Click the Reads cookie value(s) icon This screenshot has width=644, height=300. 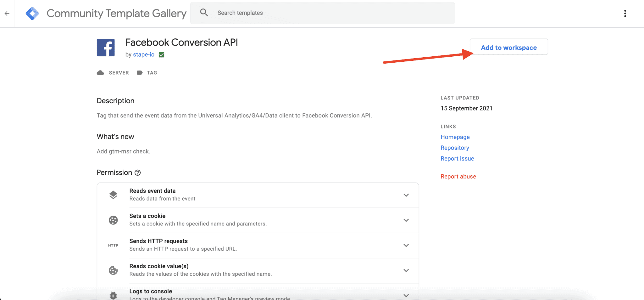[x=113, y=270]
